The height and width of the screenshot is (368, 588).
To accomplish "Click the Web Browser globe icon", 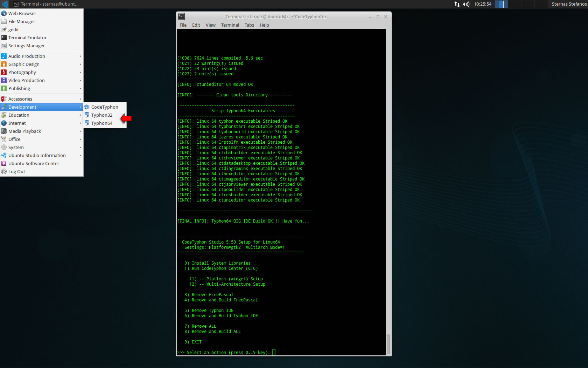I will pyautogui.click(x=4, y=13).
